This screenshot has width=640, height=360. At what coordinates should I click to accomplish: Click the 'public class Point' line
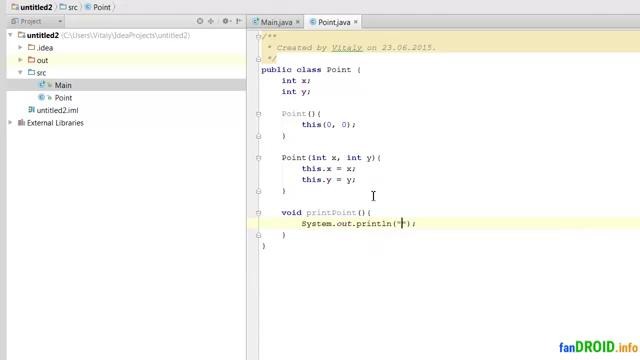(311, 70)
